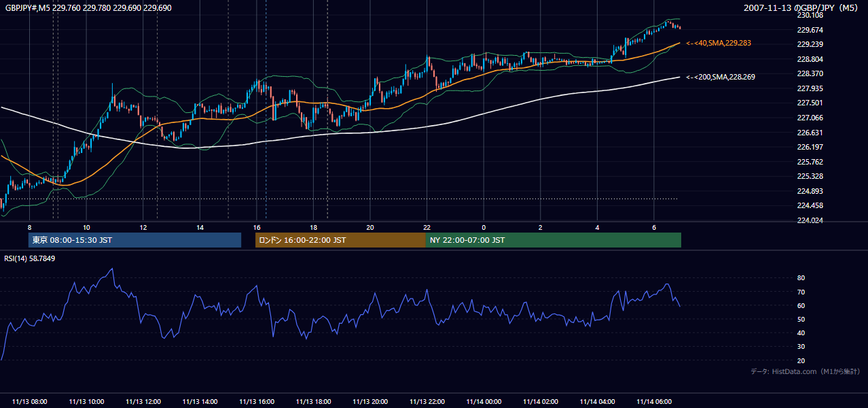Click the 11/14 02:00 date label
Viewport: 868px width, 408px height.
(x=540, y=402)
